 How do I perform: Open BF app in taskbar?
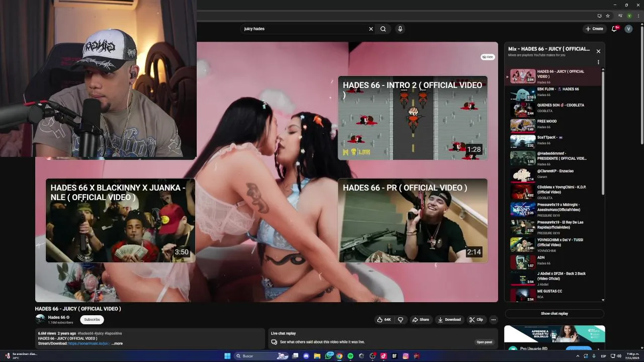[x=394, y=356]
